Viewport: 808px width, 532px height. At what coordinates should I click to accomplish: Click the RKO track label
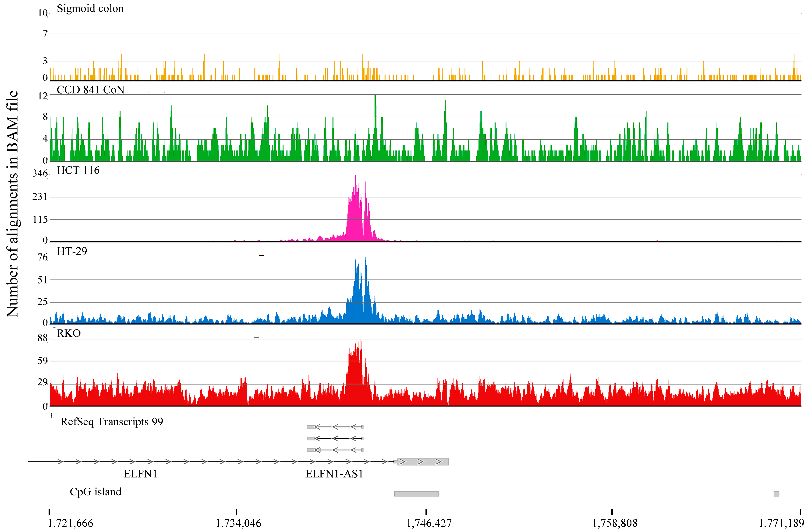(x=69, y=333)
